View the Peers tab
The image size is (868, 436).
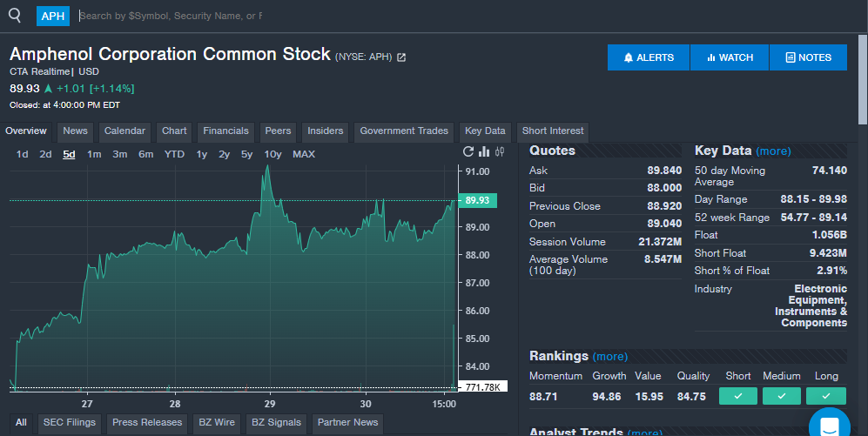click(278, 131)
